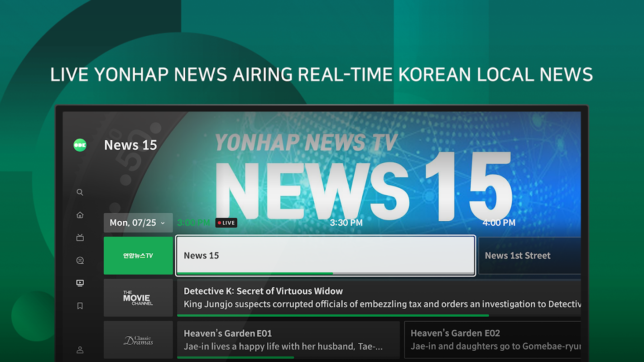This screenshot has height=362, width=644.
Task: Go to Home via the house icon
Action: click(x=80, y=215)
